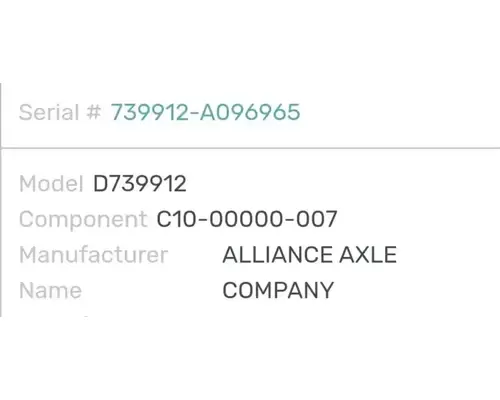Click the A096965 suffix of the serial link
Viewport: 500px width, 400px height.
click(250, 112)
